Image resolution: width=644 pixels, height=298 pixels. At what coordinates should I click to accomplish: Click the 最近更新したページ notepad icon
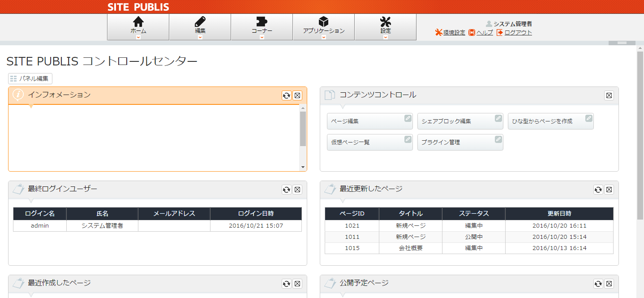[x=330, y=189]
